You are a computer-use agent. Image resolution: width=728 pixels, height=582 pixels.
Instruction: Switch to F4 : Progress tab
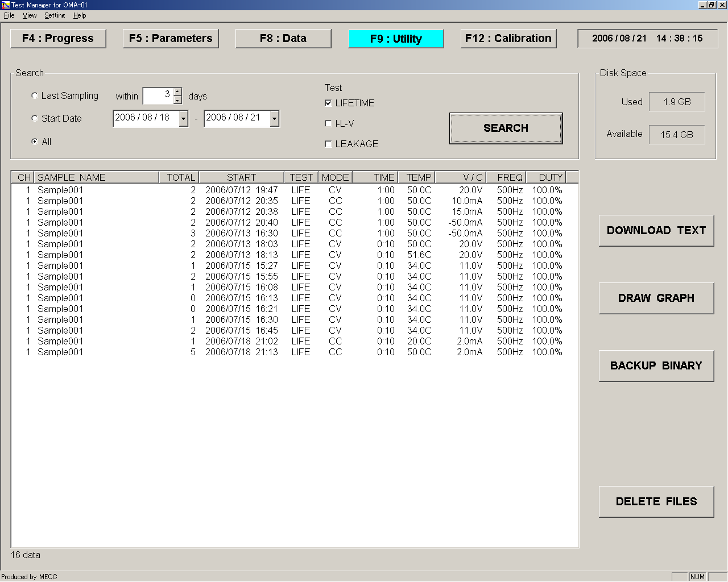(58, 39)
